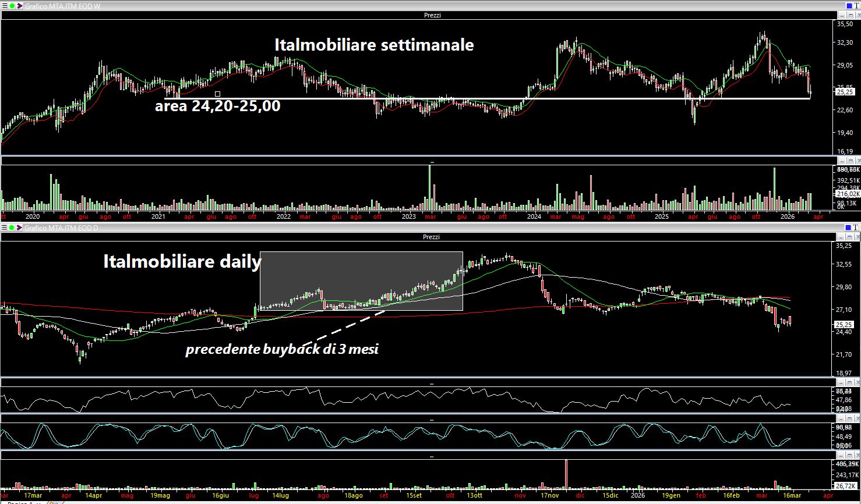This screenshot has width=861, height=504.
Task: Click the 16mar date label on daily axis
Action: point(791,496)
